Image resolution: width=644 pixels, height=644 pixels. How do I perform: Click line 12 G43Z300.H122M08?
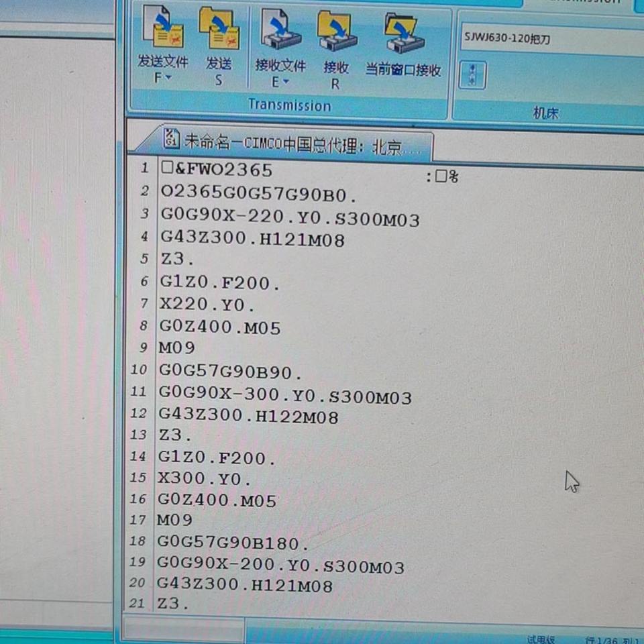pos(248,416)
